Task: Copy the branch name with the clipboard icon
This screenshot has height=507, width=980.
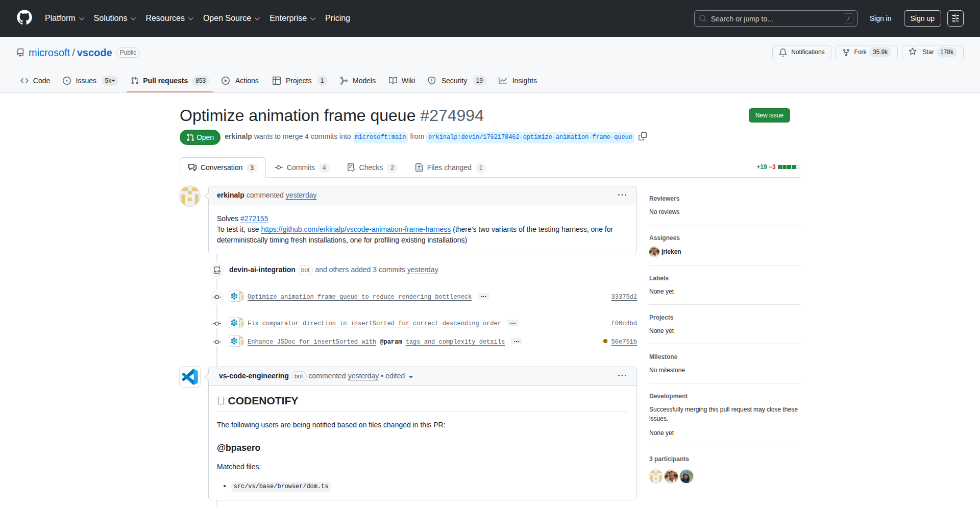Action: point(642,136)
